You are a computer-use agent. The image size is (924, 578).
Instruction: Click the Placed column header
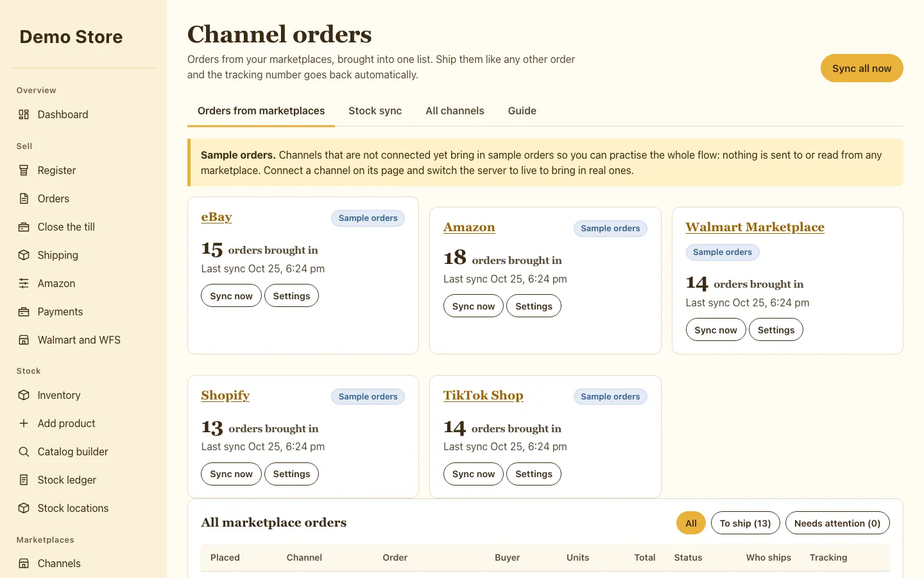[225, 557]
